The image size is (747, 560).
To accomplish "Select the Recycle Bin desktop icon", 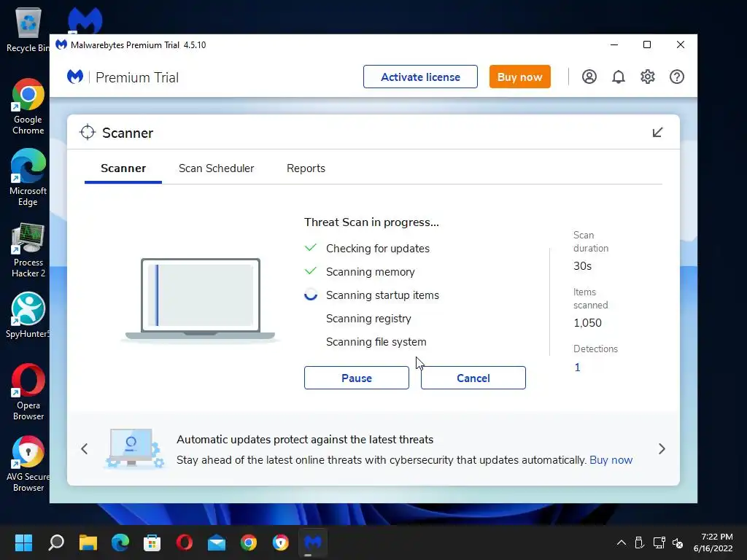I will coord(28,29).
